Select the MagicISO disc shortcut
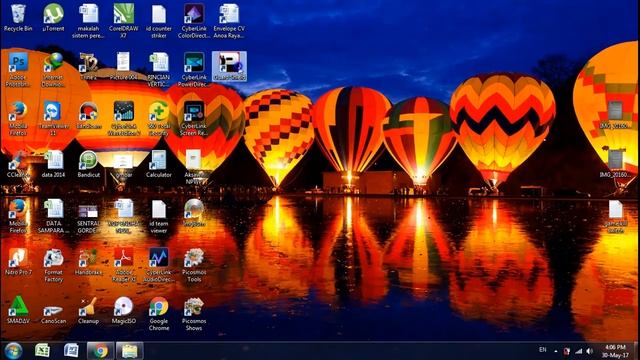640x360 pixels. [x=123, y=310]
